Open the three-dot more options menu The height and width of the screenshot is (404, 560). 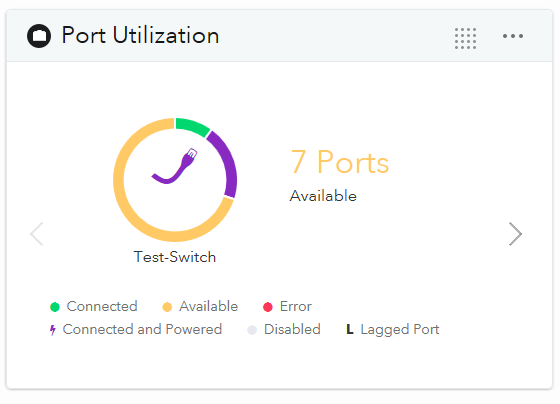[513, 36]
